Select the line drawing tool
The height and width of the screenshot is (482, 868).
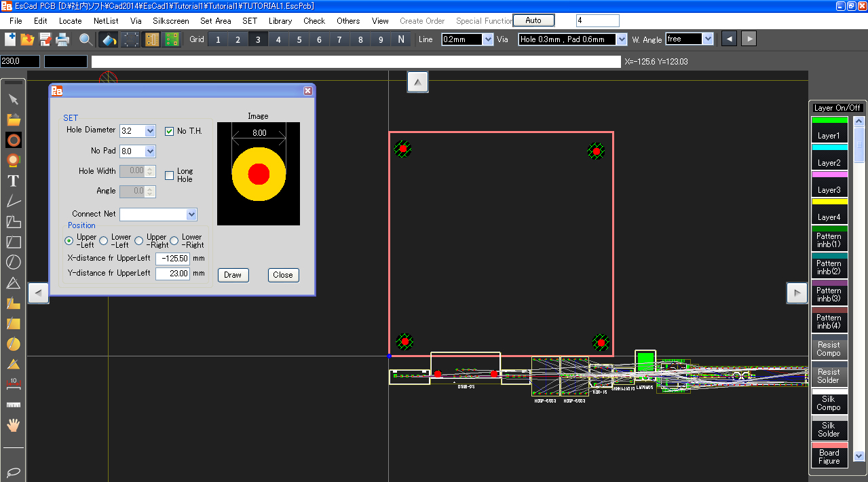[x=14, y=201]
